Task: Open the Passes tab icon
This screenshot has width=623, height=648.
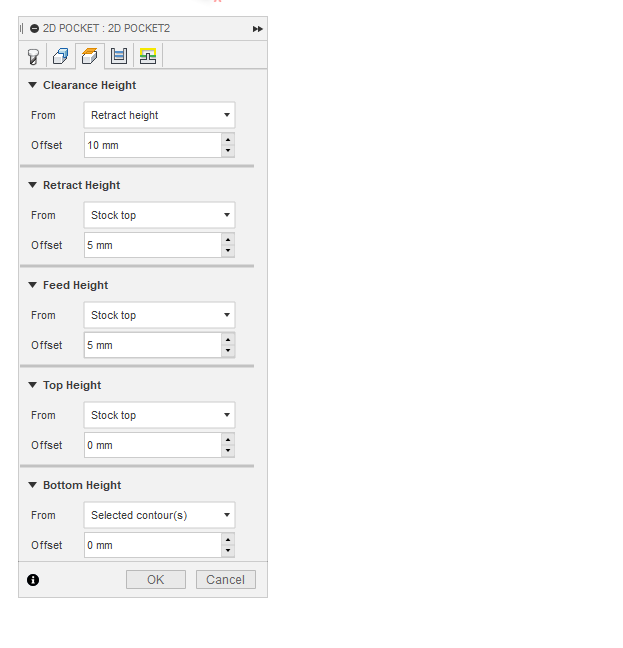Action: pos(119,56)
